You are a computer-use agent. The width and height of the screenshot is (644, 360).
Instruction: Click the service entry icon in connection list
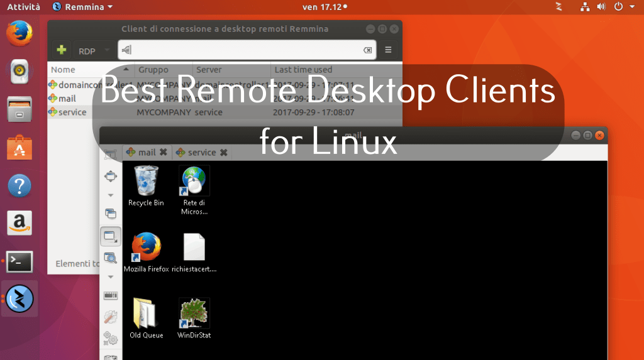point(53,112)
